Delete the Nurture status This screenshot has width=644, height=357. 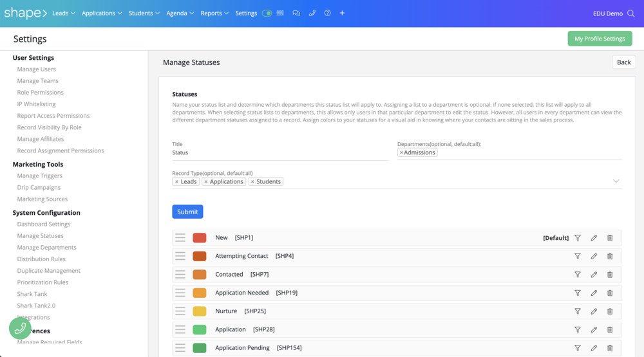(610, 311)
